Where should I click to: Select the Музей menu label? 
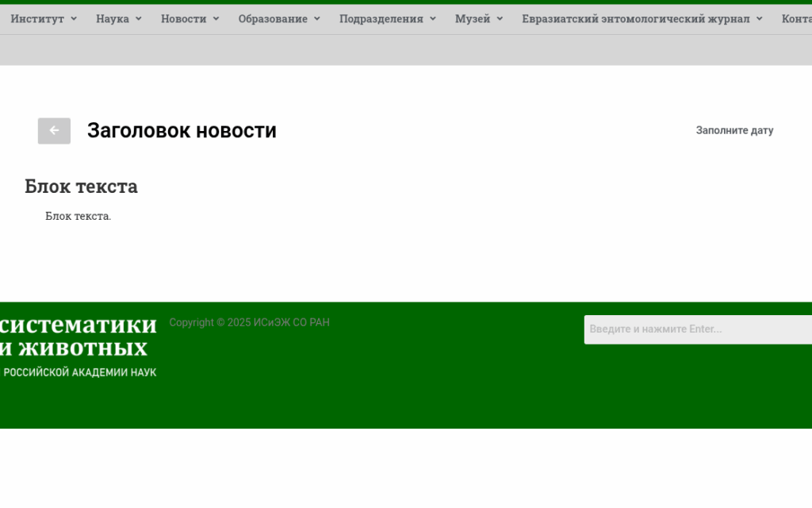coord(473,19)
